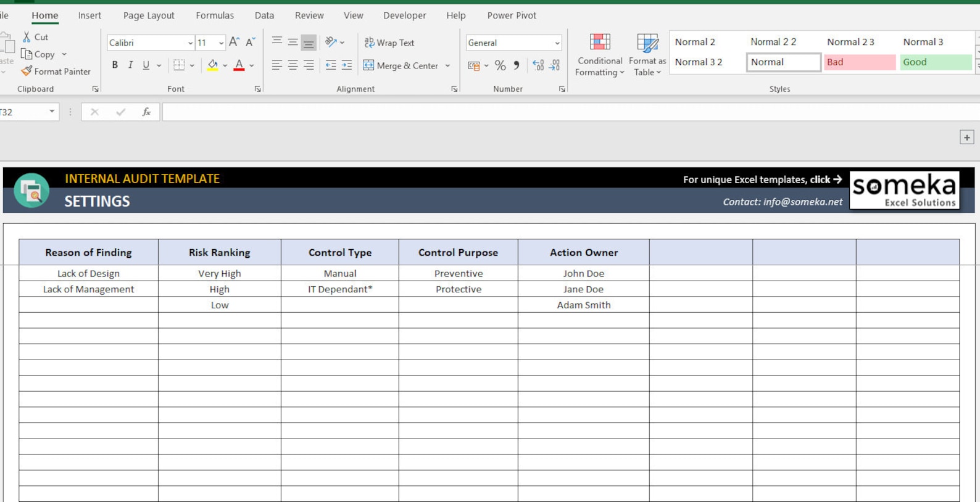Apply Percent Style icon

(x=500, y=65)
